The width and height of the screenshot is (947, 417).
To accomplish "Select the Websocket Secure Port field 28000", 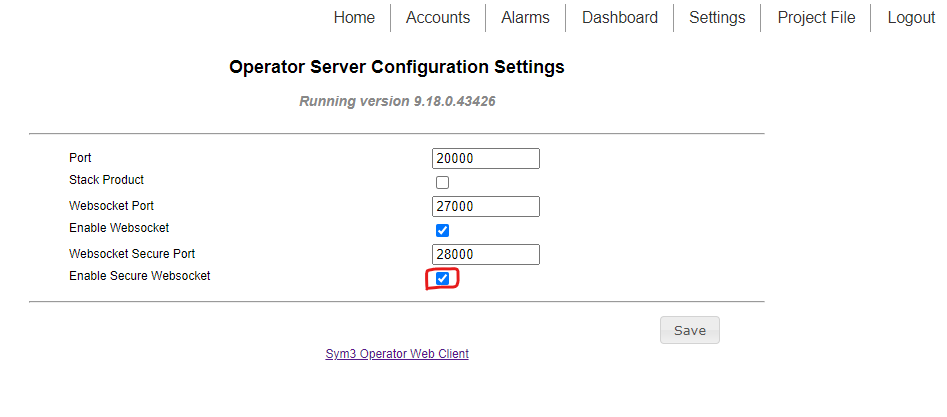I will point(486,254).
